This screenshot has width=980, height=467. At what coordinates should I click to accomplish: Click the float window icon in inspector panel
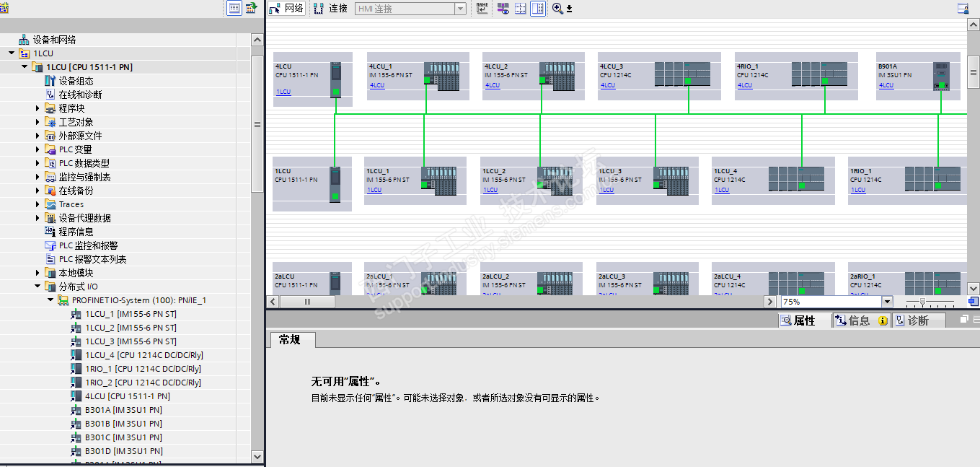click(x=964, y=319)
